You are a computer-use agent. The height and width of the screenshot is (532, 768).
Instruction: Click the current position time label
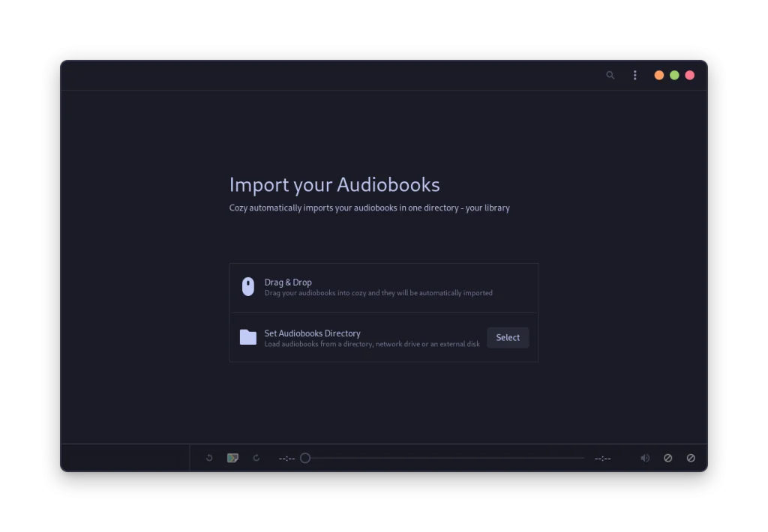287,458
